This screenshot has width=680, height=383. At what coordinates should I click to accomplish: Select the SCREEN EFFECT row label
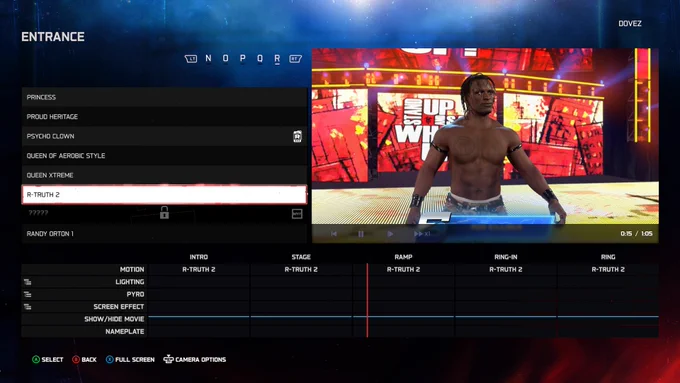(x=118, y=307)
